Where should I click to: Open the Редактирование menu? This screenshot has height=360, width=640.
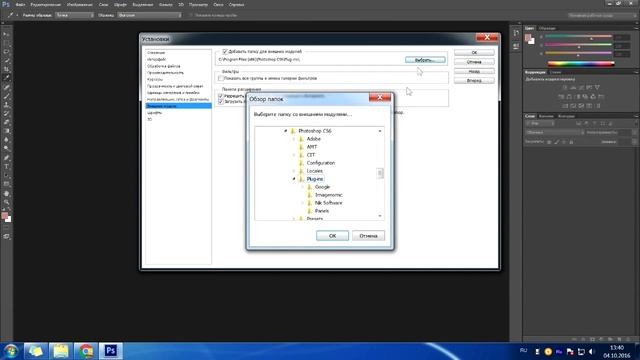[45, 4]
